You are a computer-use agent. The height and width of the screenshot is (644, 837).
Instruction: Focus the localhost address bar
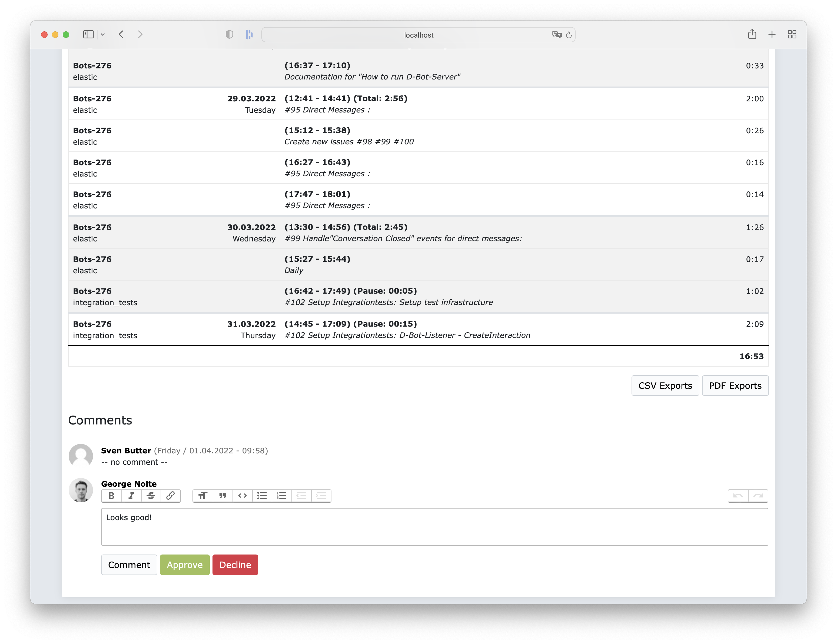(x=418, y=35)
